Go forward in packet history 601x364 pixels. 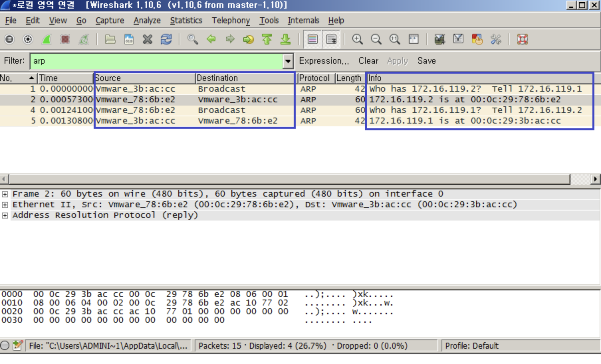[230, 39]
